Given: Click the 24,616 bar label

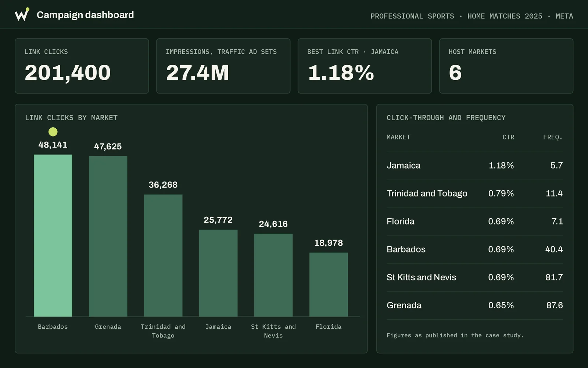Looking at the screenshot, I should 273,224.
